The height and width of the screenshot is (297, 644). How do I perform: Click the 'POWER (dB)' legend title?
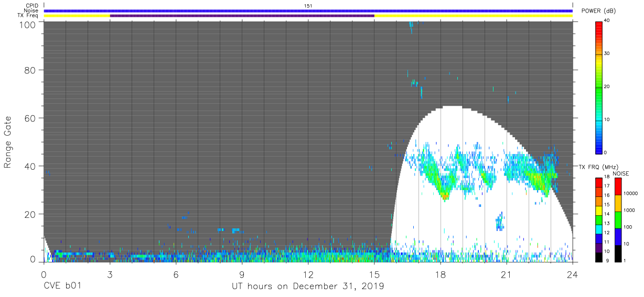pyautogui.click(x=599, y=11)
